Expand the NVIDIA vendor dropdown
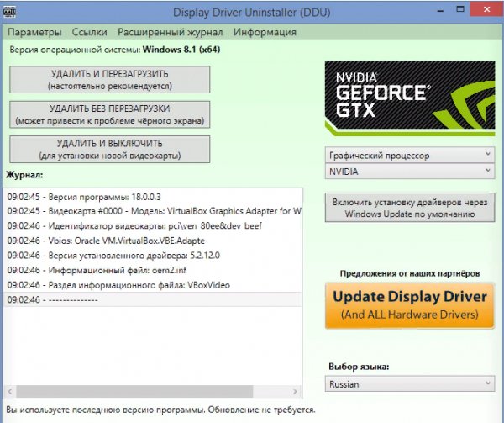This screenshot has width=504, height=423. coord(410,172)
